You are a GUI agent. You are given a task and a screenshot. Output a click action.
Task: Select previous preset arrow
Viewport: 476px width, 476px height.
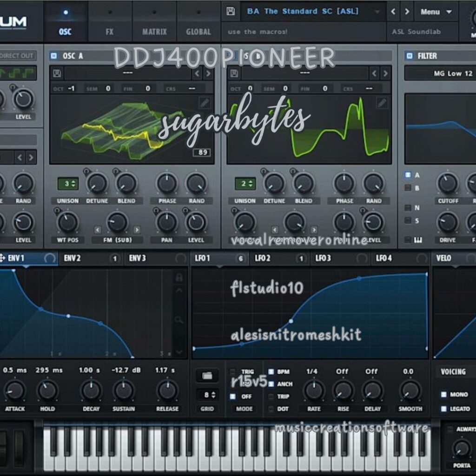pos(393,12)
